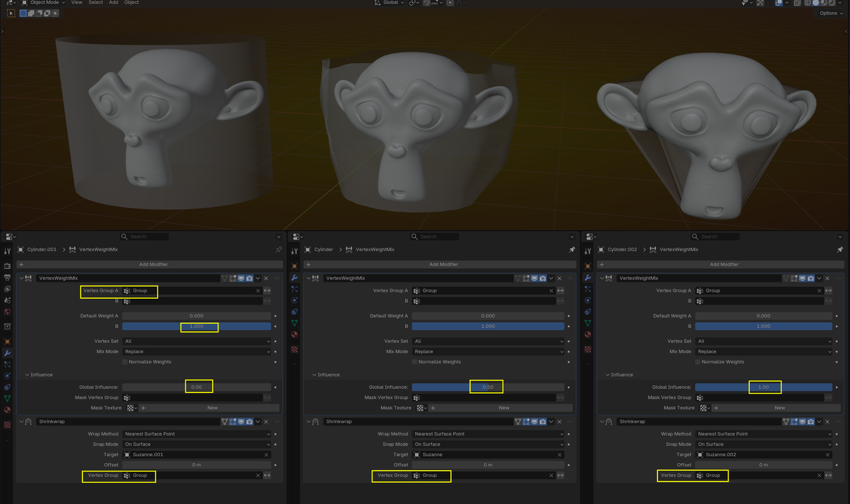The height and width of the screenshot is (504, 850).
Task: Click search field in Cylinder.001 panel
Action: [x=145, y=236]
